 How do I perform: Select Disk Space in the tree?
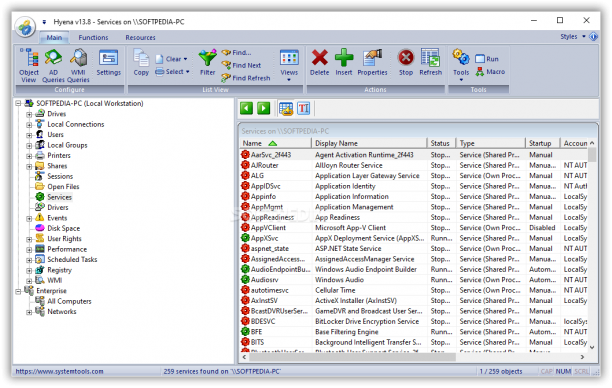(x=64, y=228)
